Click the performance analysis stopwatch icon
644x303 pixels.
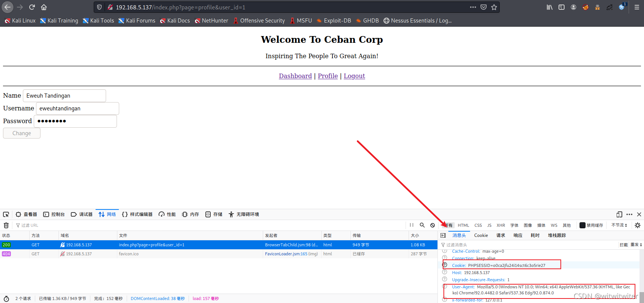point(6,298)
